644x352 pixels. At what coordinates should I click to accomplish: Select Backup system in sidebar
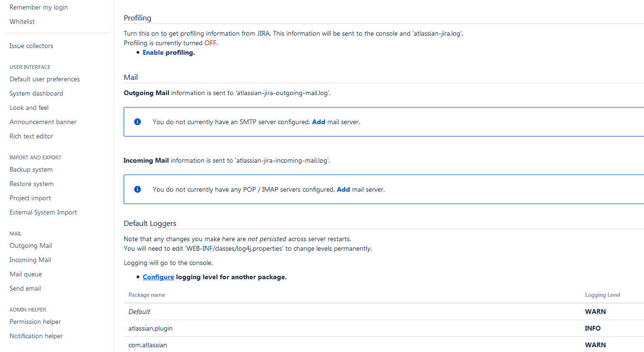[x=31, y=169]
